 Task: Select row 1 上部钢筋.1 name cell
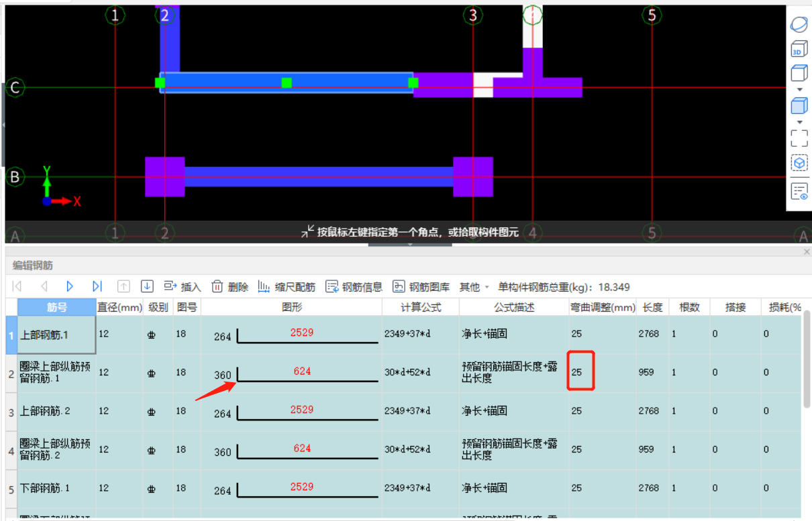point(57,335)
